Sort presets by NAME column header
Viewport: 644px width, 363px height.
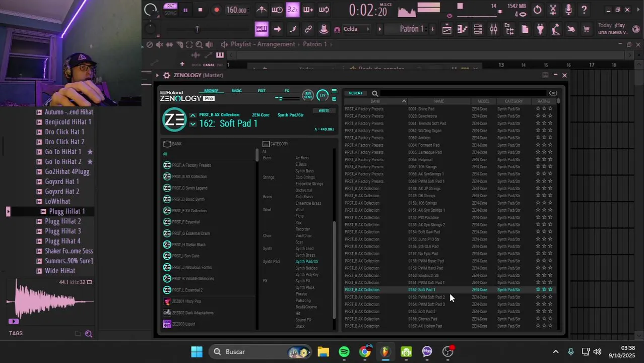(x=439, y=101)
